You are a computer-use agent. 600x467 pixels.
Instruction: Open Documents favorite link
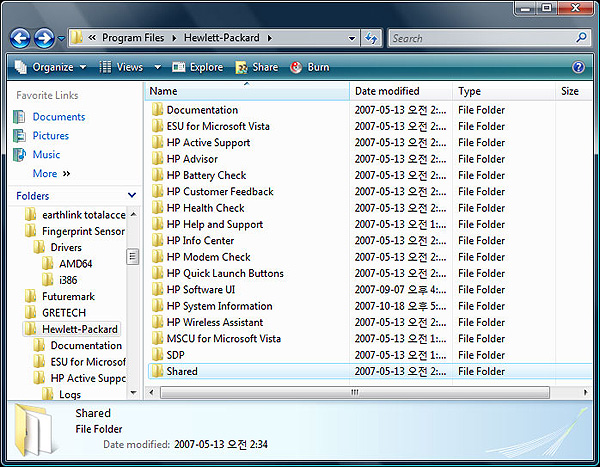(x=59, y=117)
